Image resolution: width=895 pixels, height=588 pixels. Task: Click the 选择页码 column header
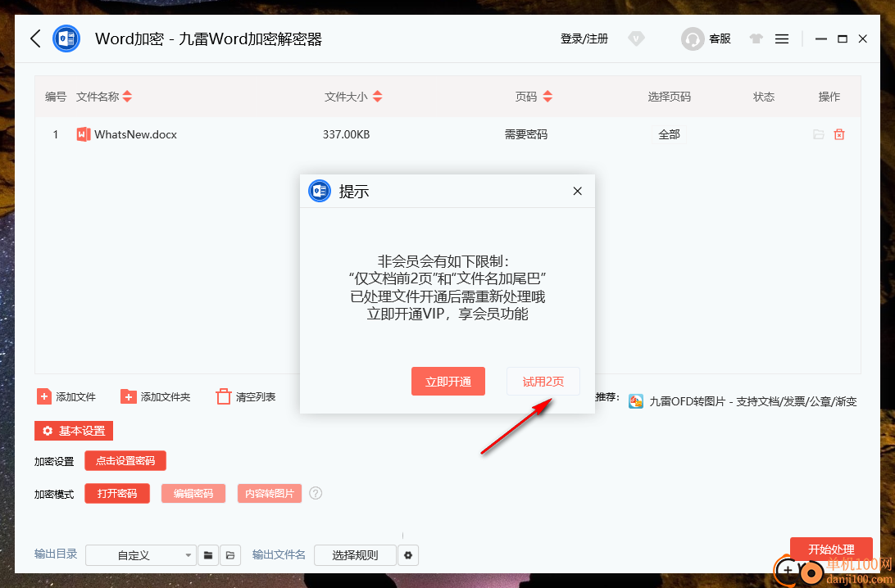[669, 97]
